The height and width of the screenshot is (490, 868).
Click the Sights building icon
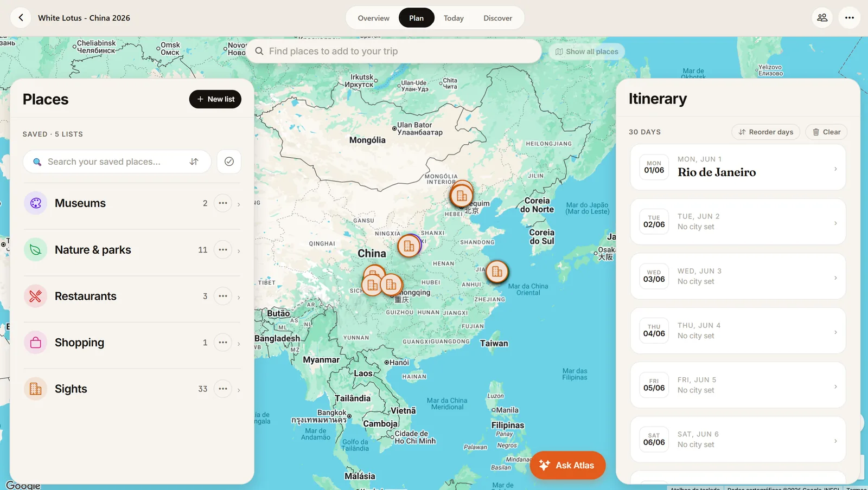36,389
